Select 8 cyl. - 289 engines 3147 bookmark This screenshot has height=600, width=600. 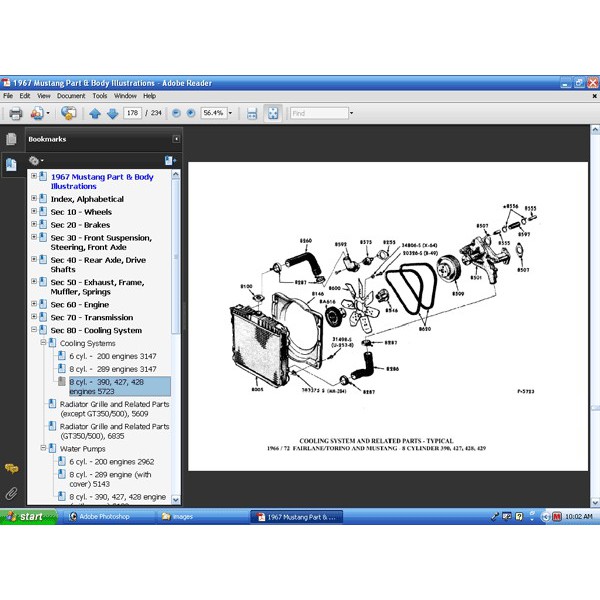pos(113,369)
